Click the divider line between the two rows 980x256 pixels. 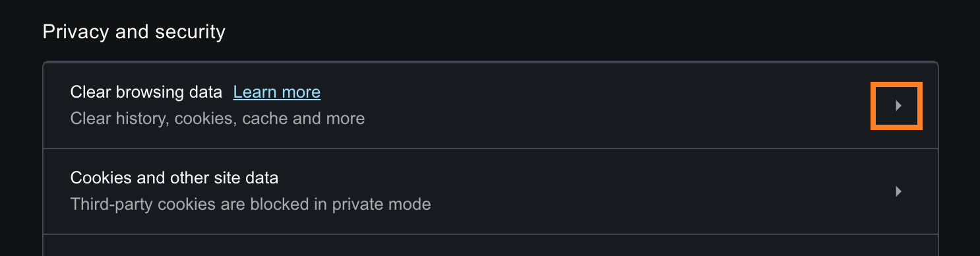click(x=490, y=149)
